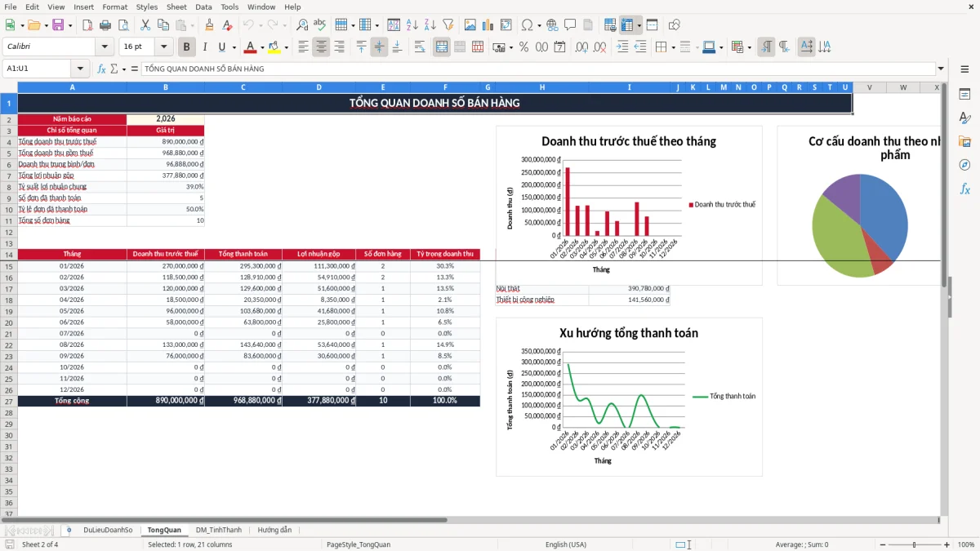Open the Format menu
Screen dimensions: 980x551
pyautogui.click(x=114, y=7)
